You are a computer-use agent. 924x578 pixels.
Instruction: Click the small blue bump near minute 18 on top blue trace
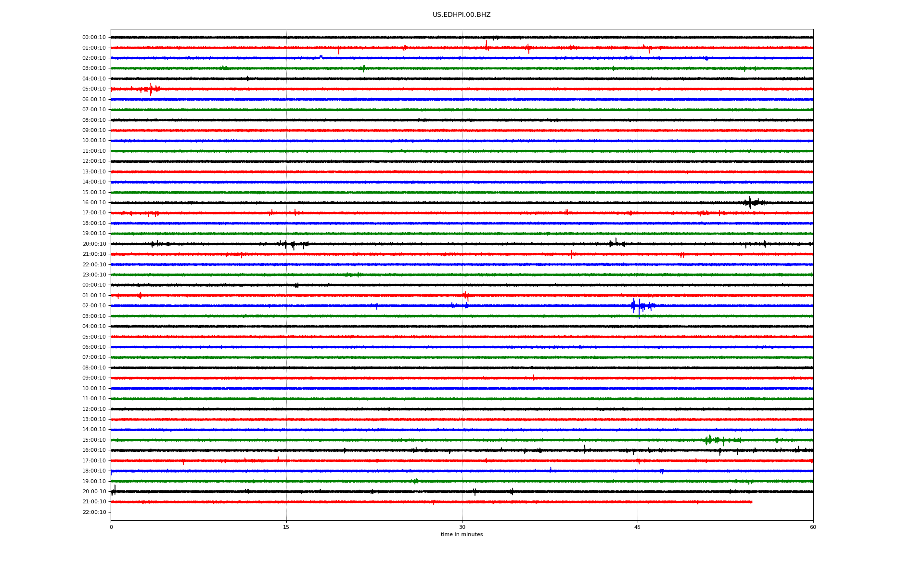[x=321, y=57]
